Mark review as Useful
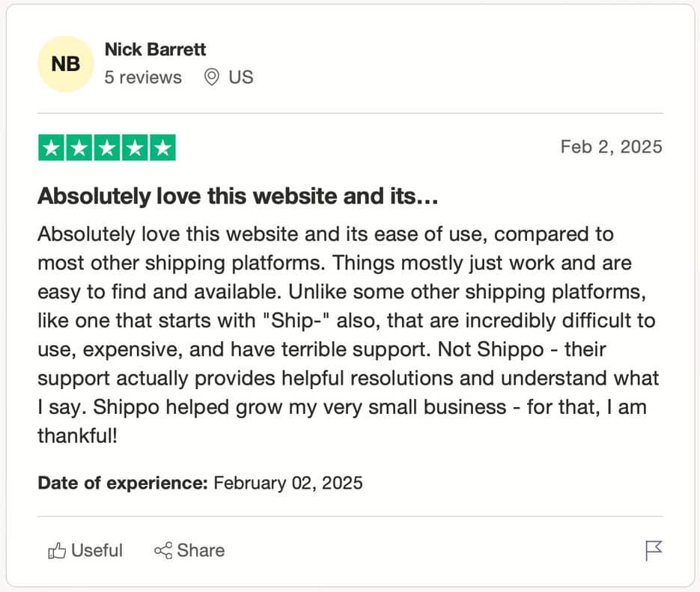This screenshot has width=700, height=592. coord(85,551)
